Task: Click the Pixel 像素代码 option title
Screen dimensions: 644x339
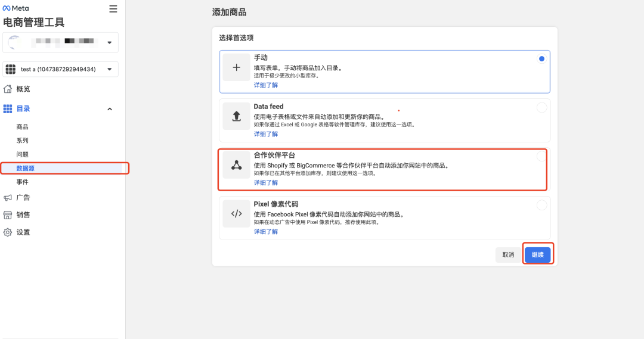Action: (276, 204)
